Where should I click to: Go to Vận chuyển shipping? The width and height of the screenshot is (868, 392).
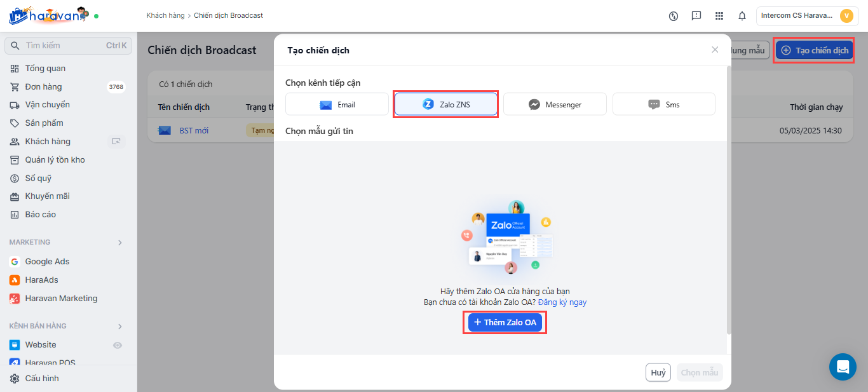(x=47, y=105)
